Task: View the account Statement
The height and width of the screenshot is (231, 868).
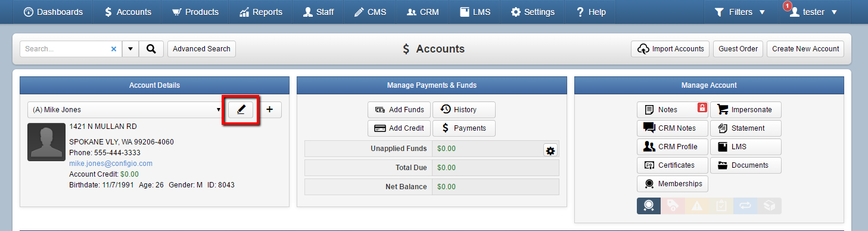Action: click(x=746, y=128)
